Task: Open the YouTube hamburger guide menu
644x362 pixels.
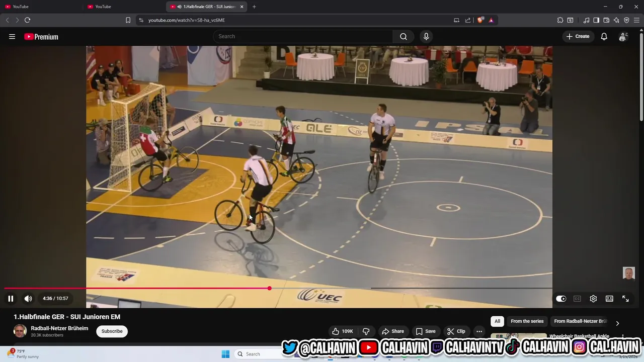Action: [12, 36]
